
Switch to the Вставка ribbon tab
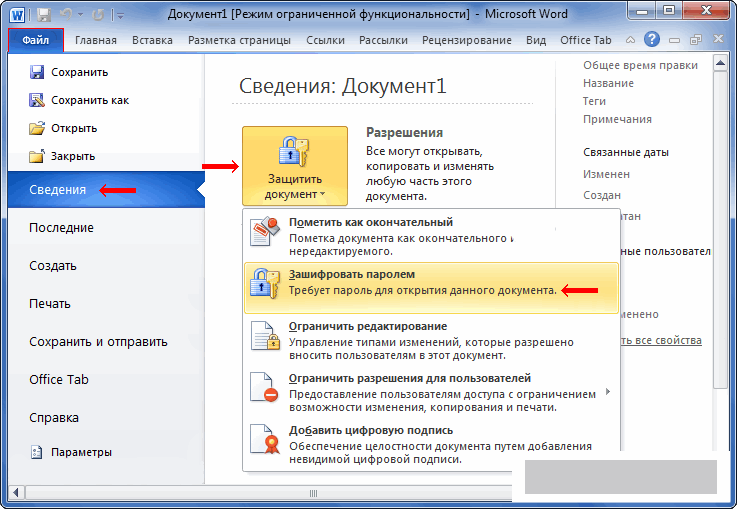pos(152,40)
